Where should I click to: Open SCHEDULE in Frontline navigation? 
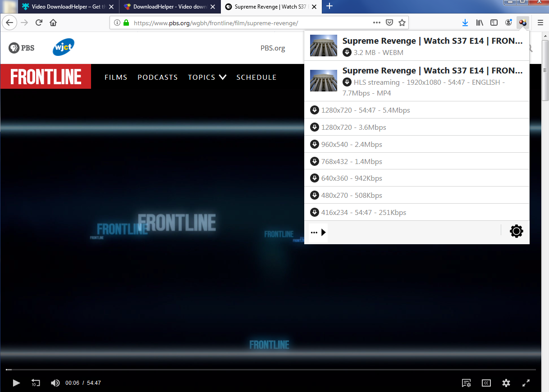point(256,77)
